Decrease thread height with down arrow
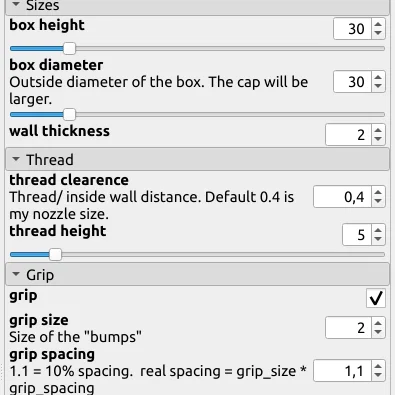395x395 pixels. tap(378, 239)
